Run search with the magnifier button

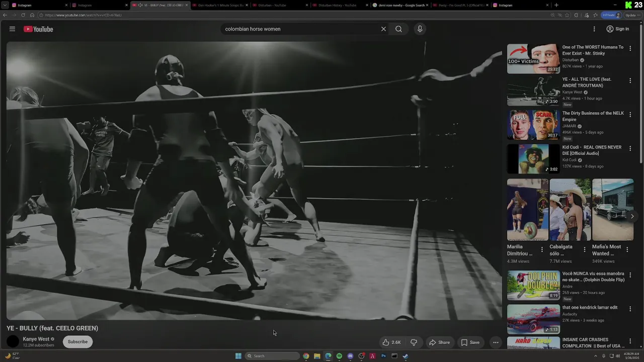tap(398, 29)
